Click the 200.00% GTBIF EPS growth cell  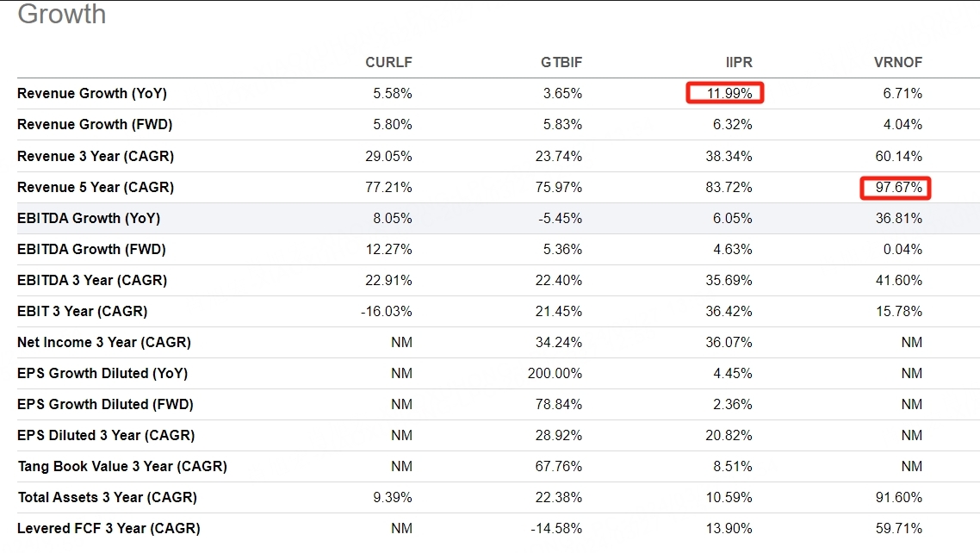pos(555,373)
